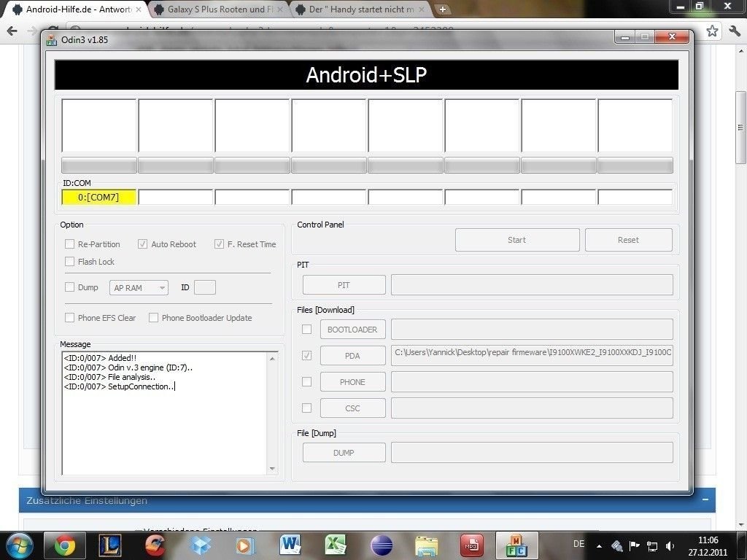Image resolution: width=747 pixels, height=560 pixels.
Task: Click Message log scrollbar up arrow
Action: (272, 358)
